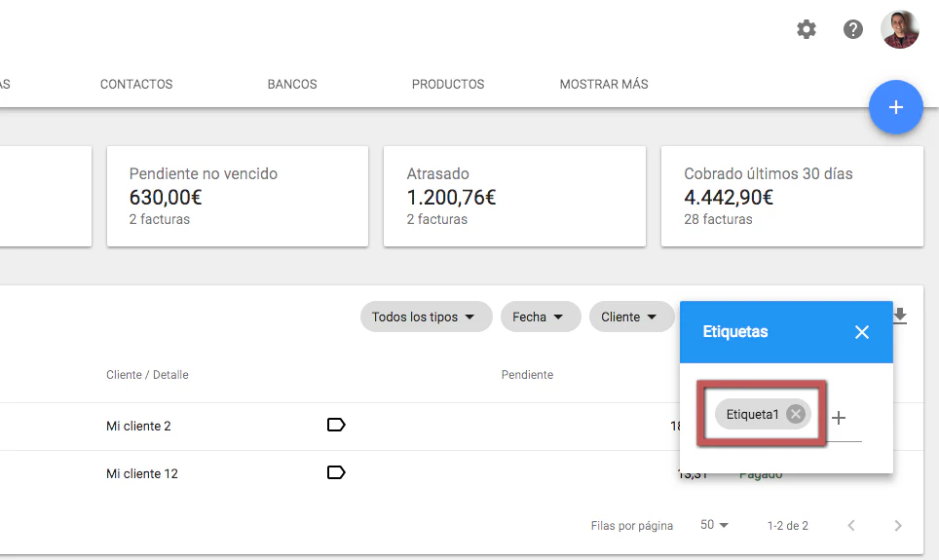Screen dimensions: 939x560
Task: Go to next page of results
Action: [x=897, y=526]
